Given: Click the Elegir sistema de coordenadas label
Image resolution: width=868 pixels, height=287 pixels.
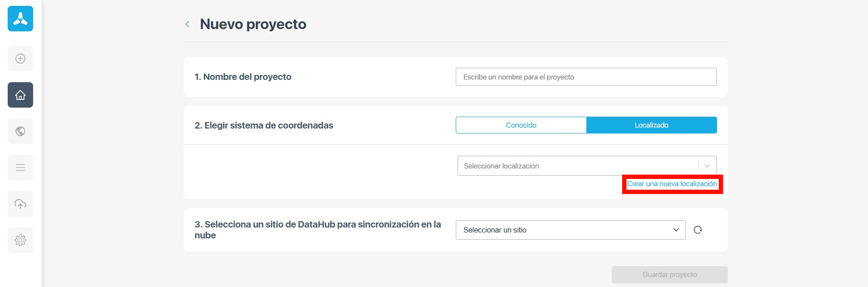Looking at the screenshot, I should click(x=264, y=125).
